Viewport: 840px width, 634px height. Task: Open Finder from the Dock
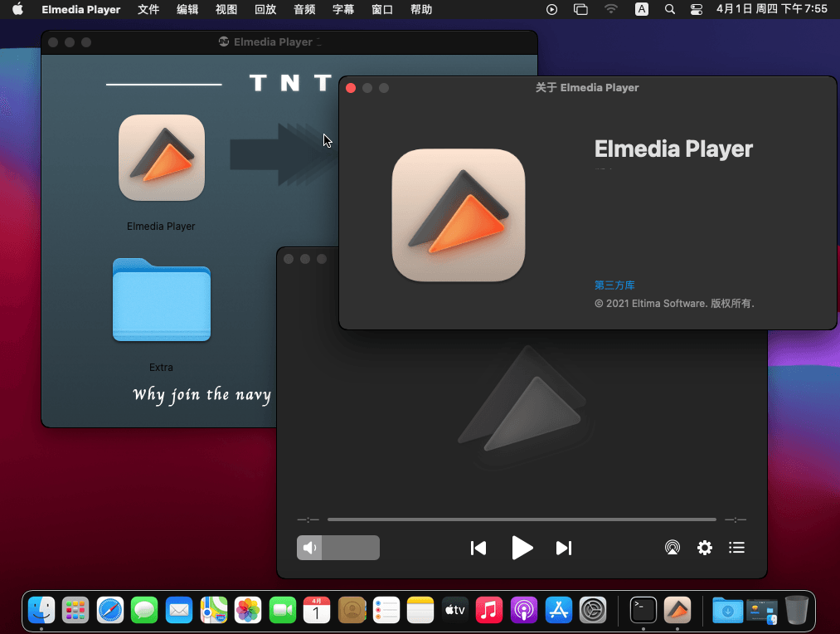(x=41, y=610)
